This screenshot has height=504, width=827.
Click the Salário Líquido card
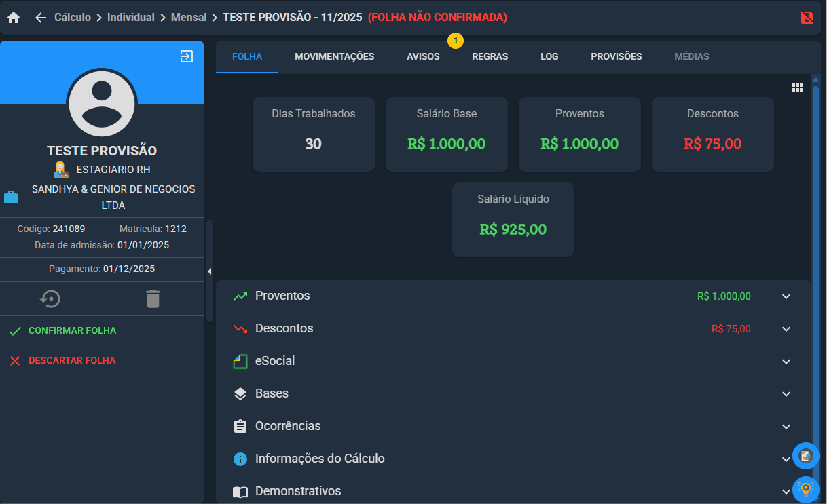click(513, 220)
